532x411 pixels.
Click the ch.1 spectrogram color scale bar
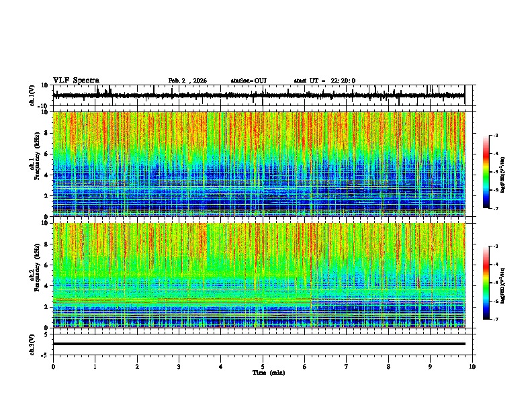[x=486, y=172]
